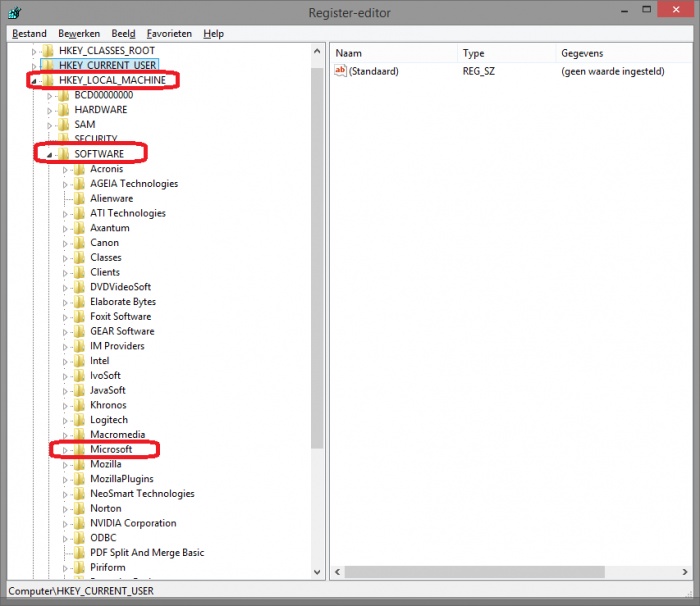Click the tree pane scroll up arrow
The image size is (700, 606).
(x=317, y=51)
